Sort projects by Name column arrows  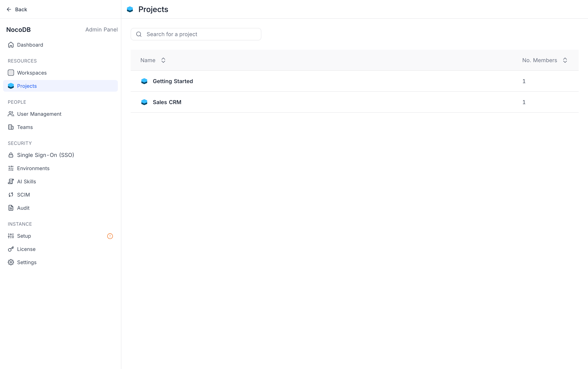(163, 60)
